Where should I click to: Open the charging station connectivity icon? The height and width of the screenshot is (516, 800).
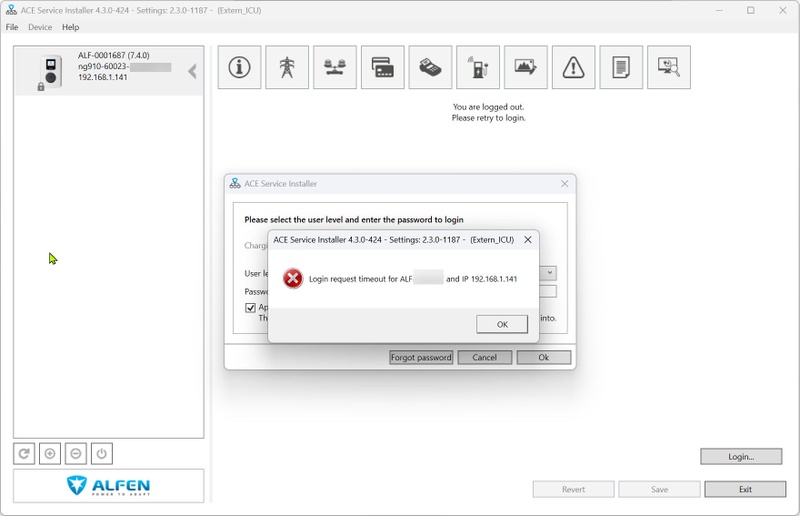point(478,67)
